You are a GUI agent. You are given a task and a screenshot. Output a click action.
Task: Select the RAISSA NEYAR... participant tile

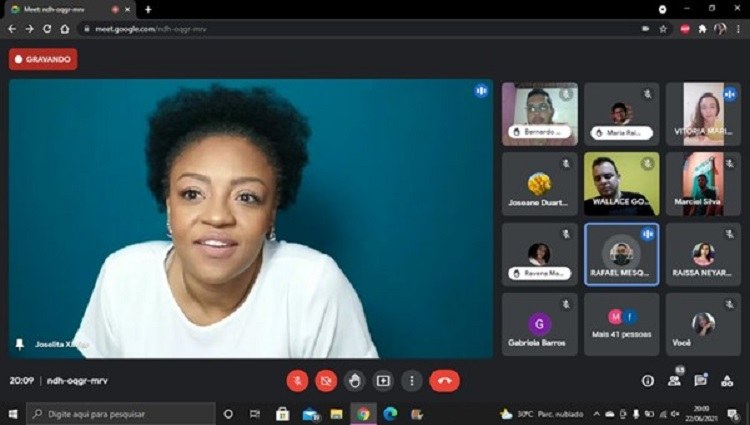[x=703, y=254]
